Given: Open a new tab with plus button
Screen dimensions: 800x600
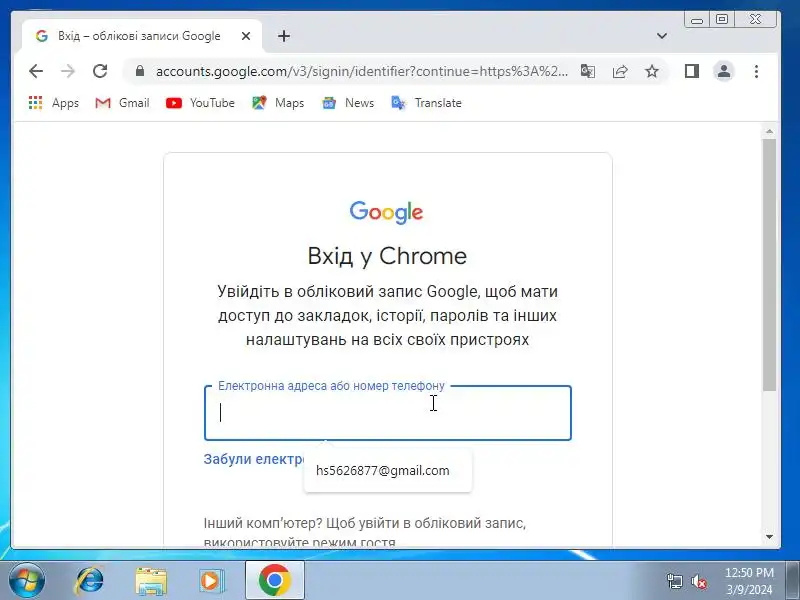Looking at the screenshot, I should (284, 36).
